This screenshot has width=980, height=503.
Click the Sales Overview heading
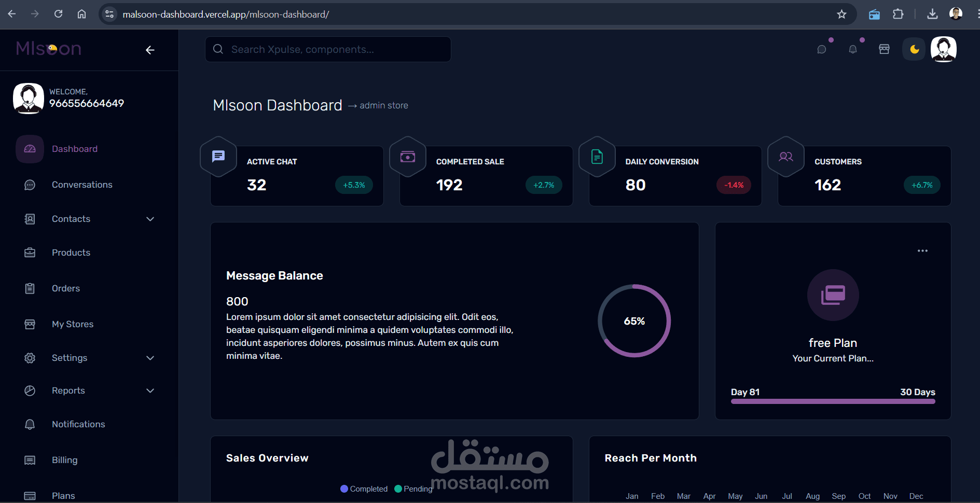coord(267,458)
